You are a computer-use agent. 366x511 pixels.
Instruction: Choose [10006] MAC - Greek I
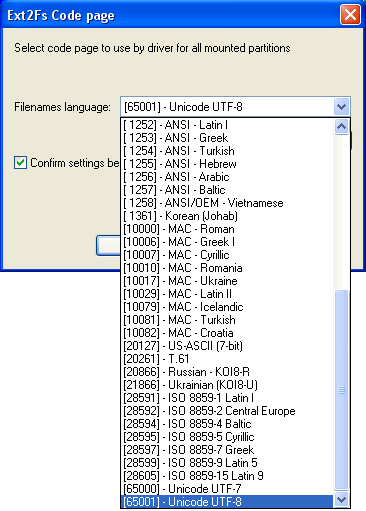pos(227,242)
